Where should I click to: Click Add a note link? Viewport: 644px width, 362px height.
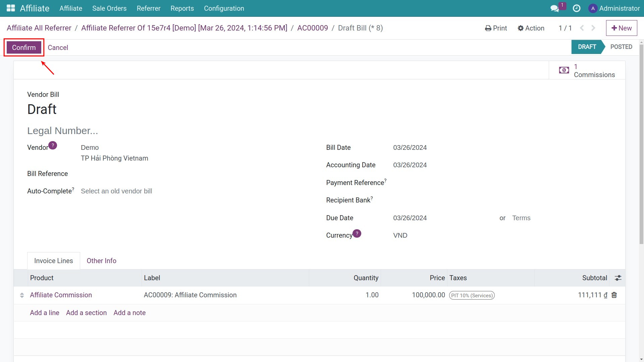[129, 313]
